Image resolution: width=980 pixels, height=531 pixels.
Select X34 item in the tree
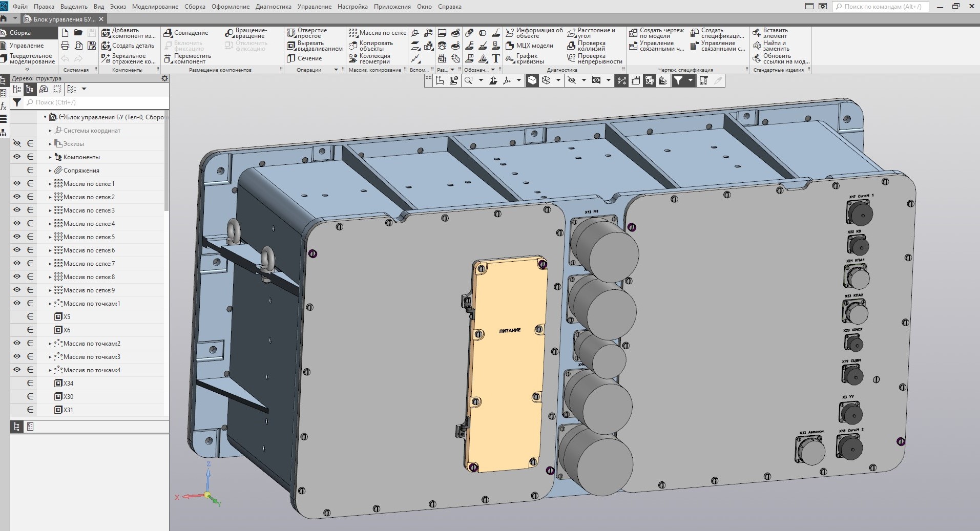click(68, 384)
